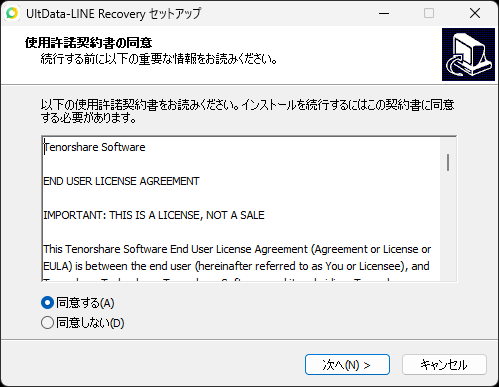Click the 使用許諾契約書の同意 heading

pos(89,43)
